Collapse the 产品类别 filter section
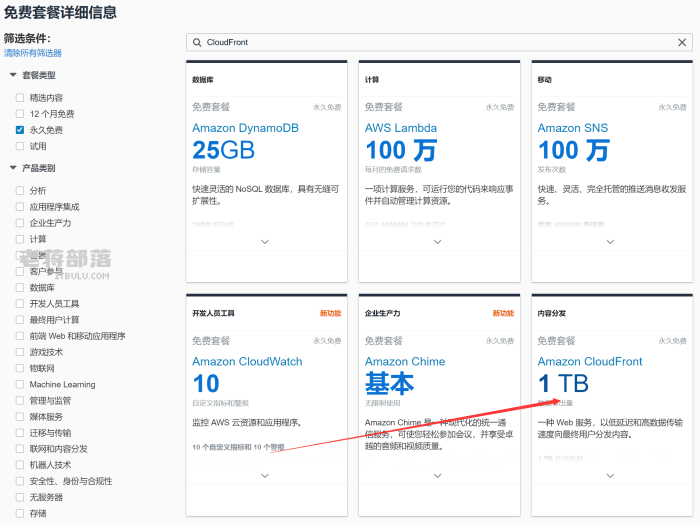This screenshot has width=700, height=525. [13, 168]
